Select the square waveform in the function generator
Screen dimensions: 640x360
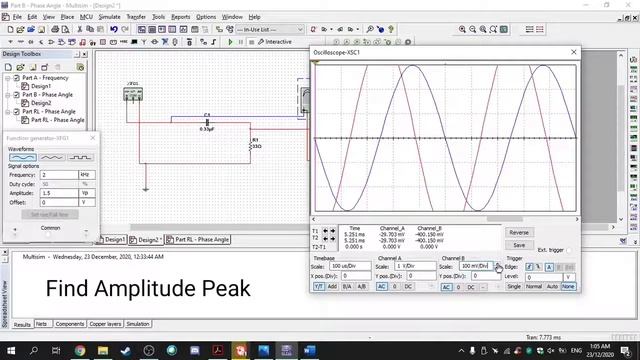click(x=80, y=157)
